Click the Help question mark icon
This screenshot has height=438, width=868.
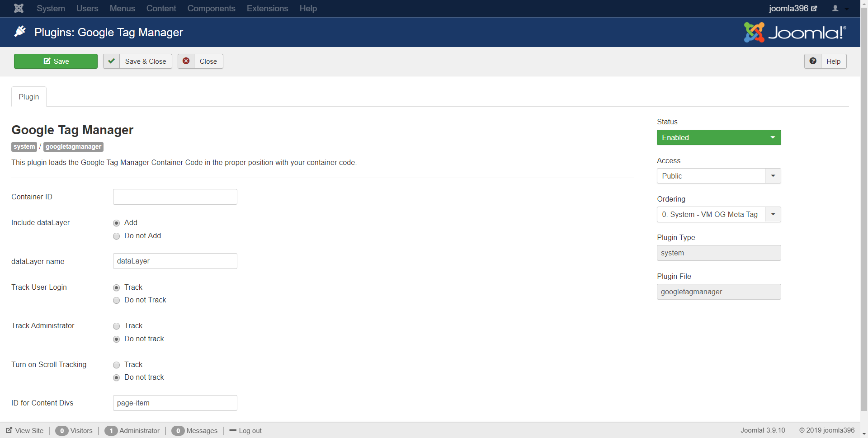coord(812,61)
